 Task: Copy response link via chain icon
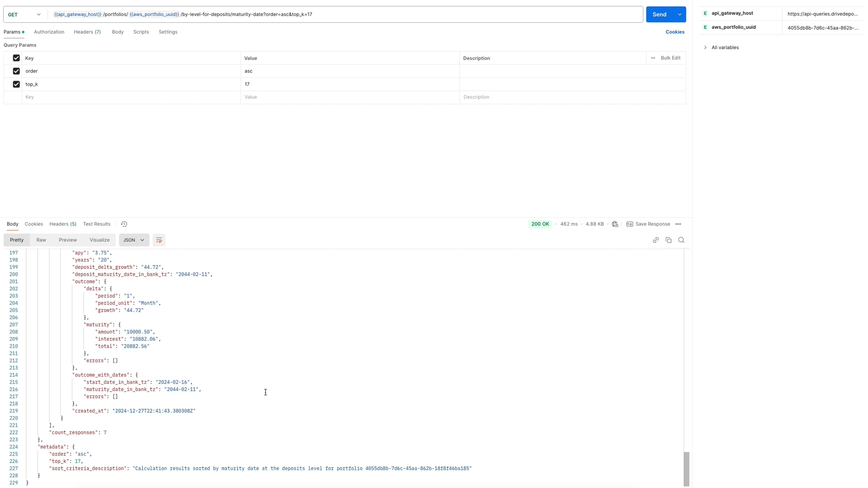click(x=655, y=240)
